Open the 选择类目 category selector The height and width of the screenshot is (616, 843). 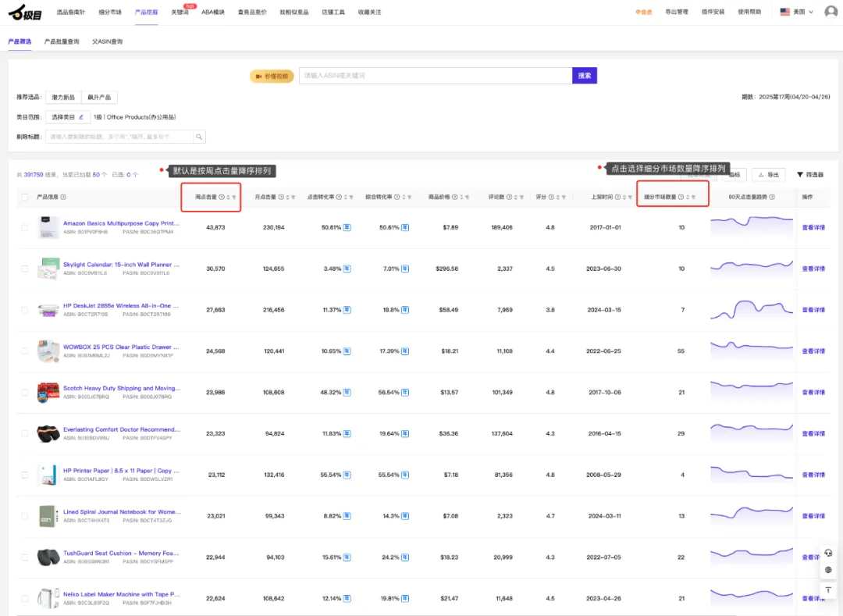(x=66, y=117)
